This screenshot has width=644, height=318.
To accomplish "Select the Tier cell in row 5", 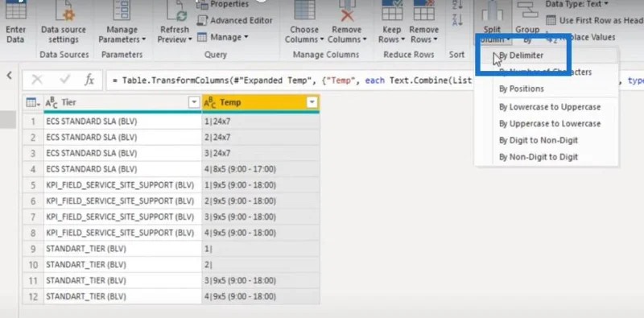I will [x=122, y=185].
